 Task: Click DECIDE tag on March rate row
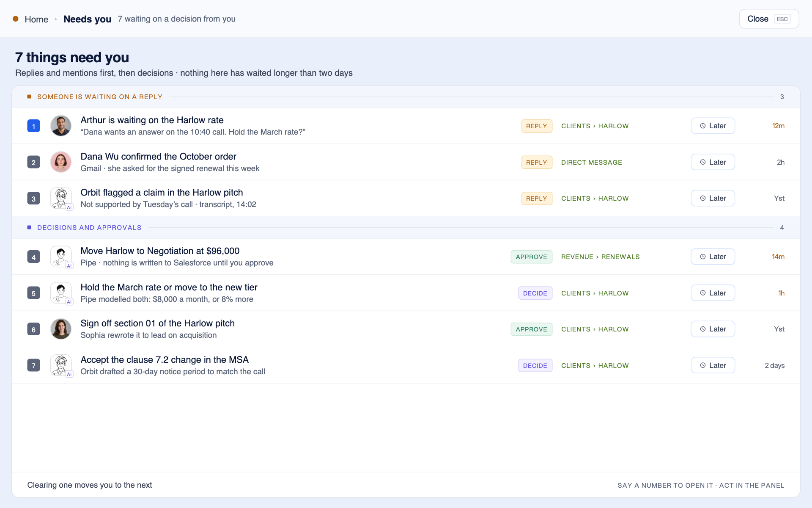pyautogui.click(x=535, y=293)
